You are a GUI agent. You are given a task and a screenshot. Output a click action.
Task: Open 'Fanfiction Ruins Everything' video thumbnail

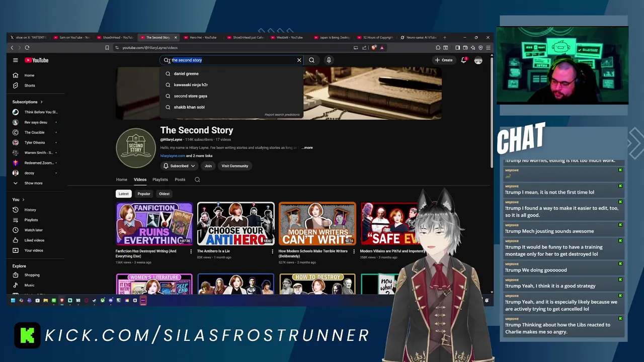(x=154, y=224)
